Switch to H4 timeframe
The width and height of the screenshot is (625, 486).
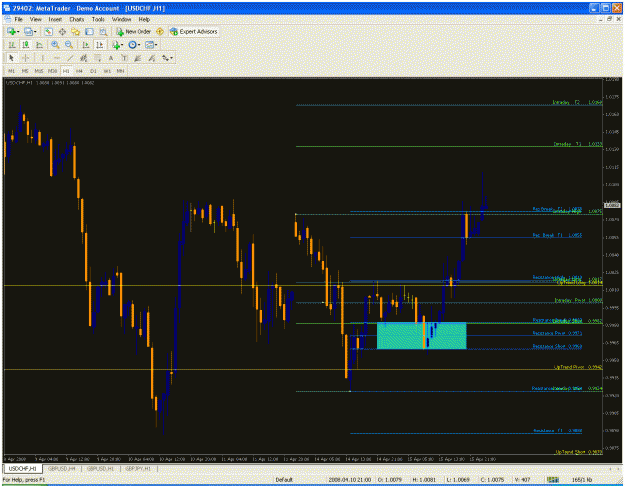[x=79, y=71]
